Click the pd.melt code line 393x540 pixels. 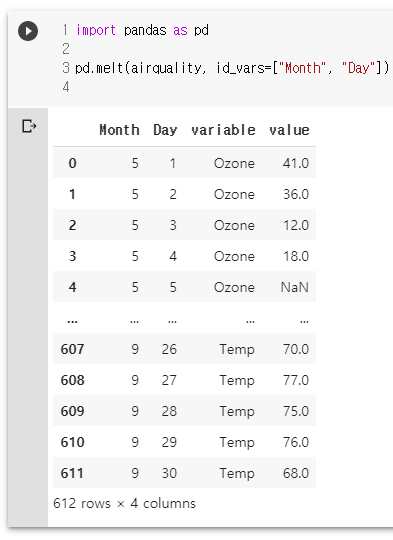[x=232, y=68]
